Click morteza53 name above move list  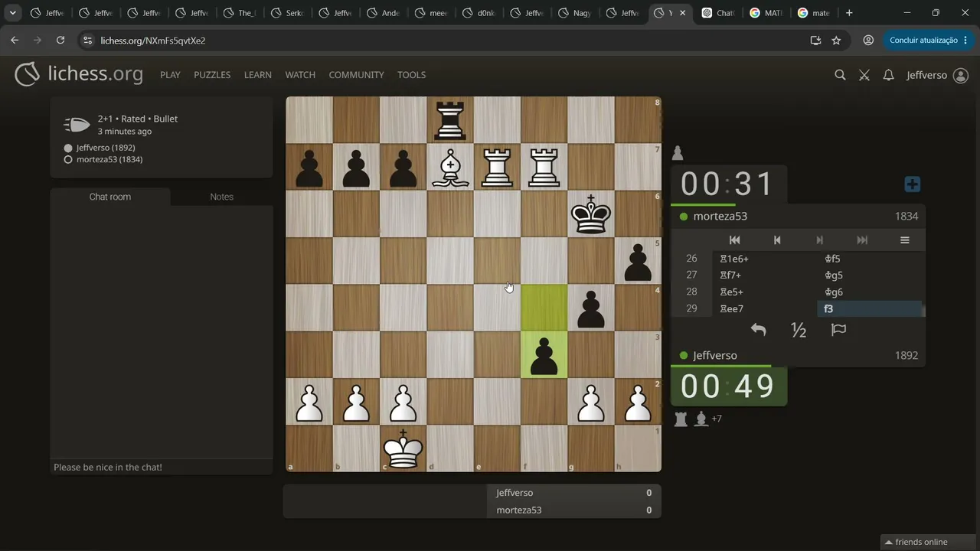tap(720, 217)
